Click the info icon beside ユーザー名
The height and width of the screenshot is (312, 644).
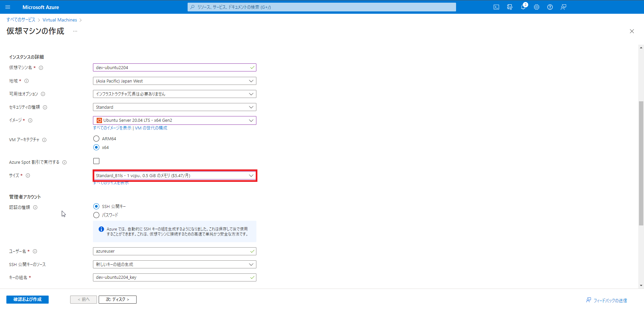35,251
